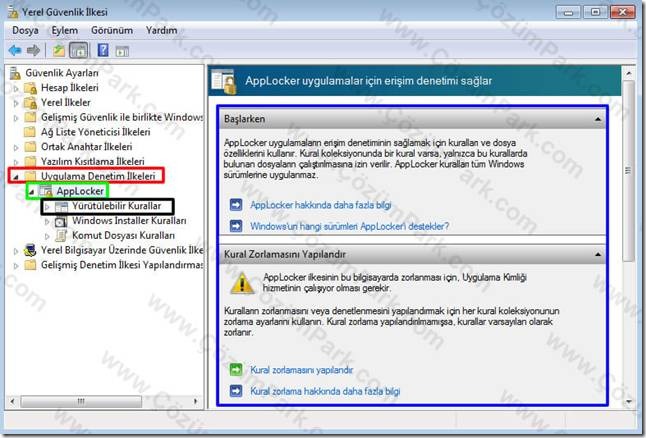Viewport: 646px width, 438px height.
Task: Click the details pane scroll up arrow
Action: coord(629,73)
